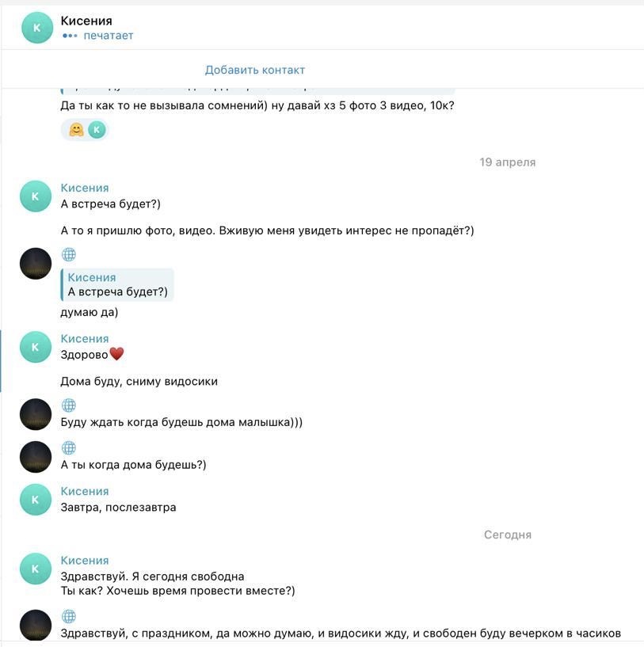The width and height of the screenshot is (644, 647).
Task: Jump to the quoted "А встреча будет?)" reply
Action: [x=117, y=285]
